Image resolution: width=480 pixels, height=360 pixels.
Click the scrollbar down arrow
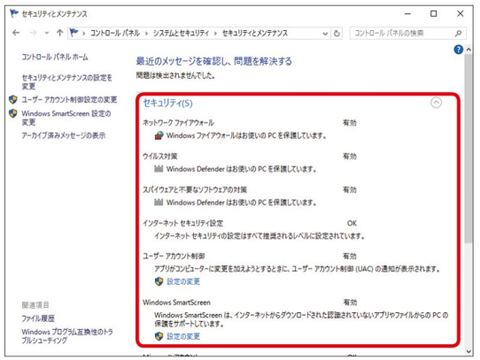click(469, 351)
